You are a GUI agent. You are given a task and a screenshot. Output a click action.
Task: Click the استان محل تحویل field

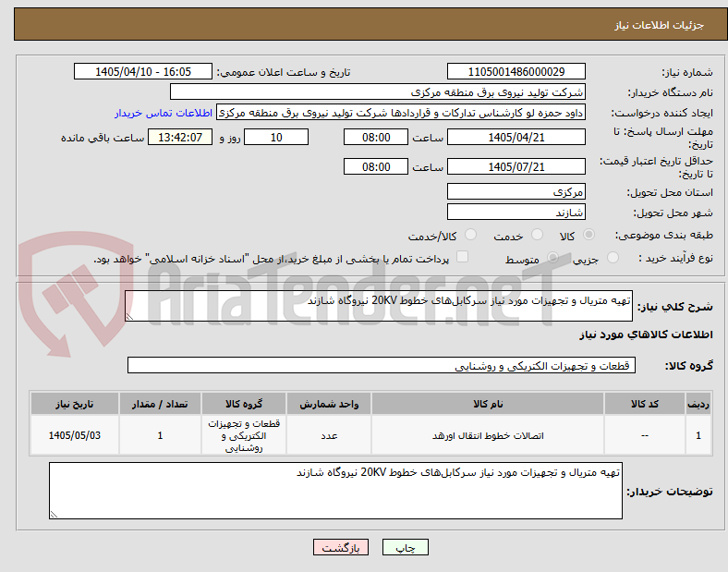[516, 191]
